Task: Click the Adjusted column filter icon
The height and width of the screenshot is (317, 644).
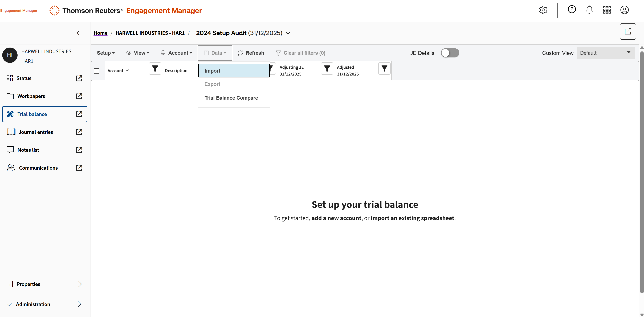Action: point(384,68)
